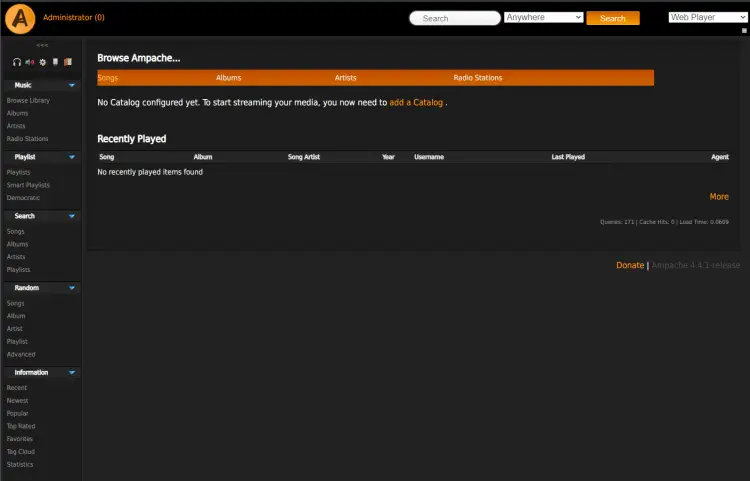The height and width of the screenshot is (481, 750).
Task: Switch to the Radio Stations browse tab
Action: click(x=478, y=78)
